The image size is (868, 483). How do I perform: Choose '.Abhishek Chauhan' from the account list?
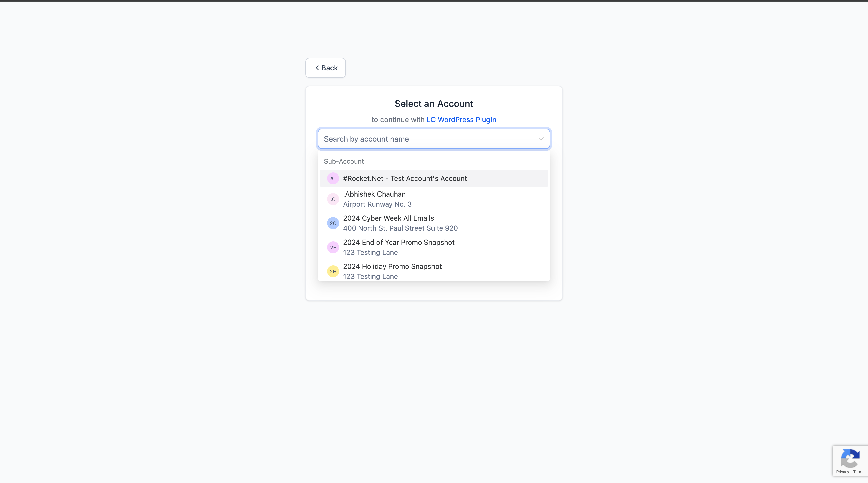tap(374, 194)
